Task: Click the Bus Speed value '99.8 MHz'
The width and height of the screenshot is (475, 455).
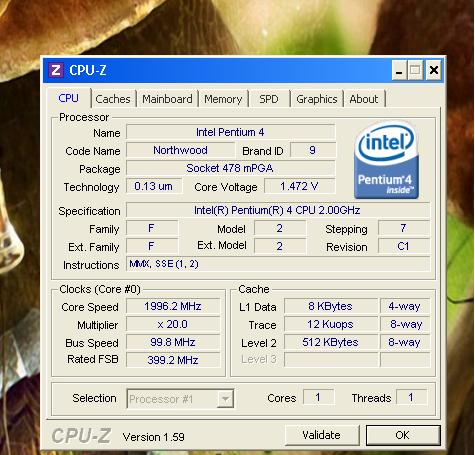Action: tap(173, 342)
